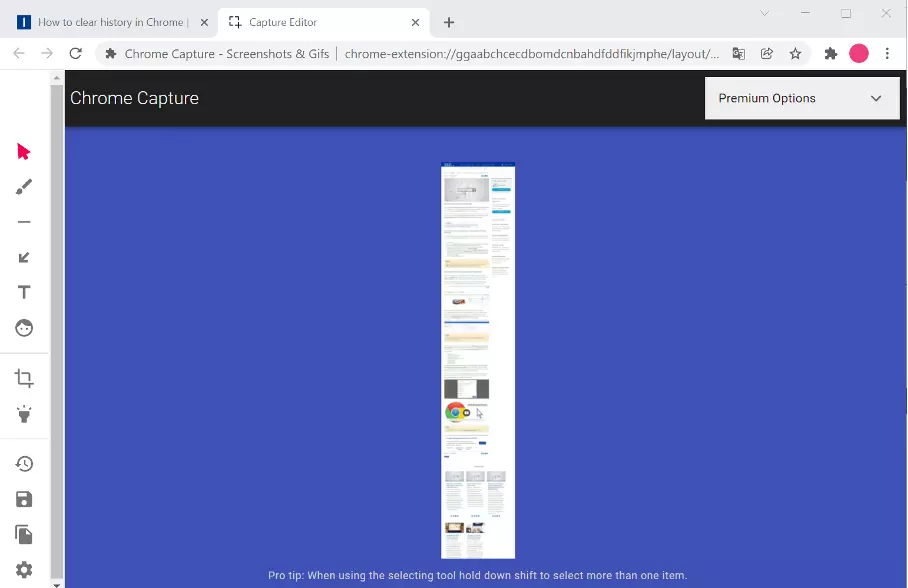
Task: Open the capture history
Action: coord(24,464)
